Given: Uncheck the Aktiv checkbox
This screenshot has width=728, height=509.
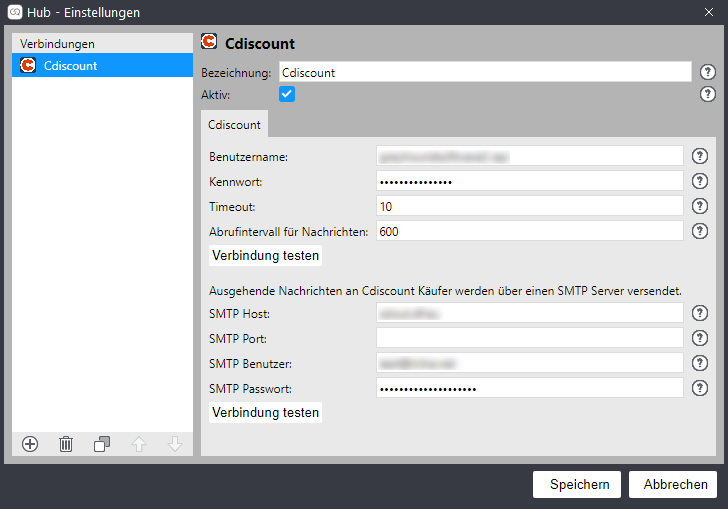Looking at the screenshot, I should [x=287, y=94].
